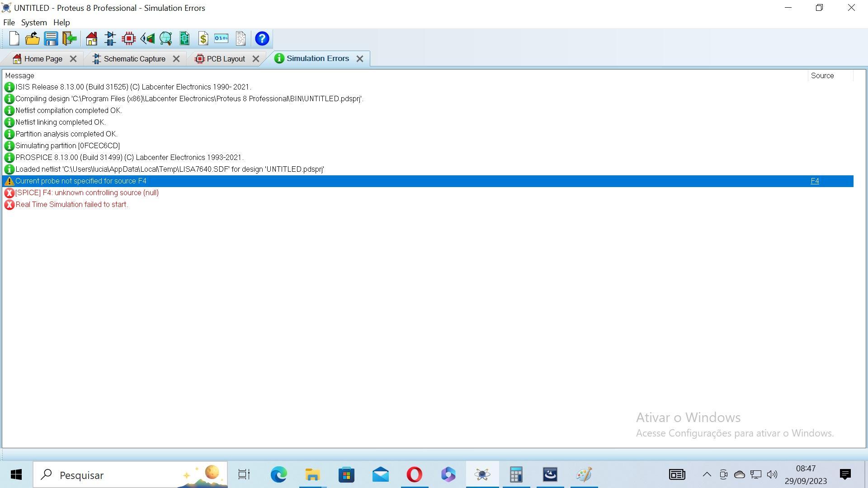The image size is (868, 488).
Task: Open Calculator from the taskbar
Action: tap(516, 474)
